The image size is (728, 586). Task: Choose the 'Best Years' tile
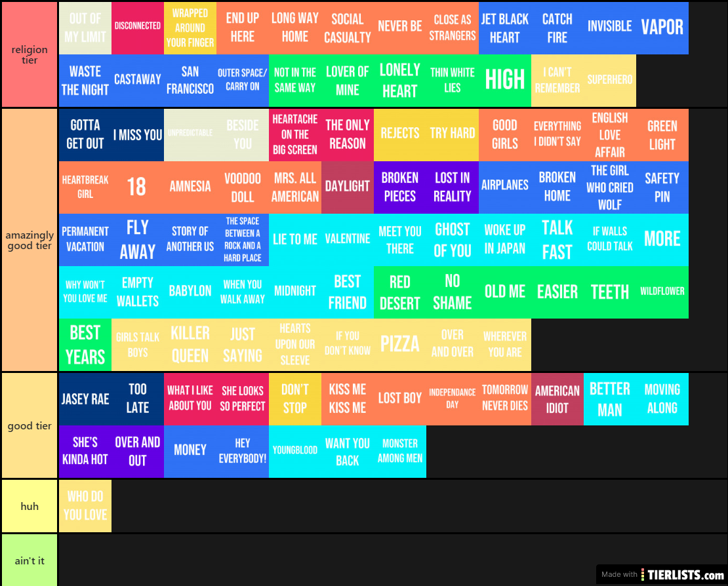pyautogui.click(x=85, y=345)
